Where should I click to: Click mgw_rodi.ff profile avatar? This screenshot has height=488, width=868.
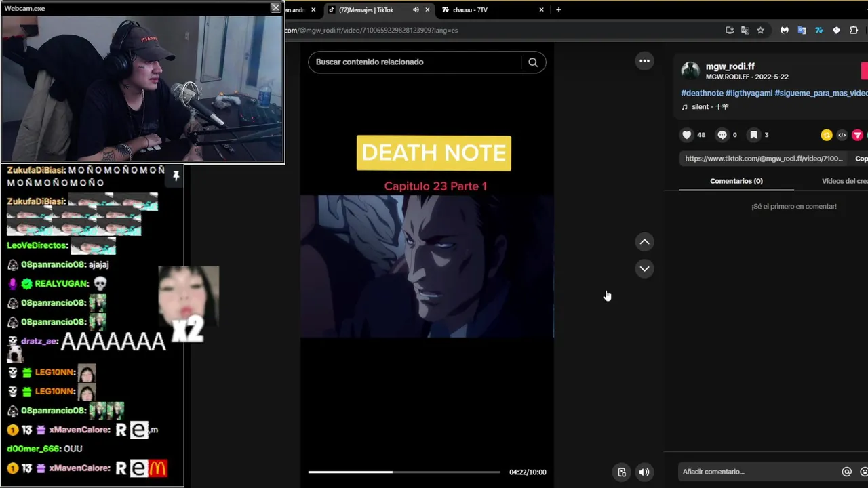690,70
